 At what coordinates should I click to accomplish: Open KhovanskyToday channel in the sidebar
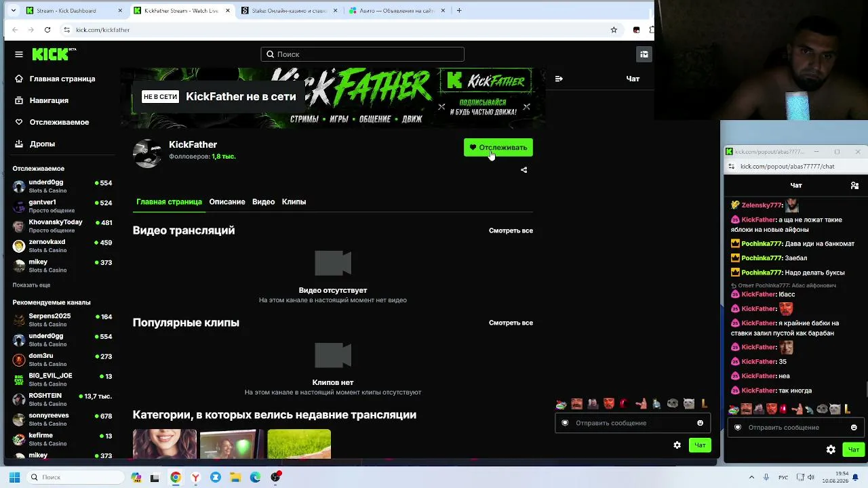click(x=62, y=226)
